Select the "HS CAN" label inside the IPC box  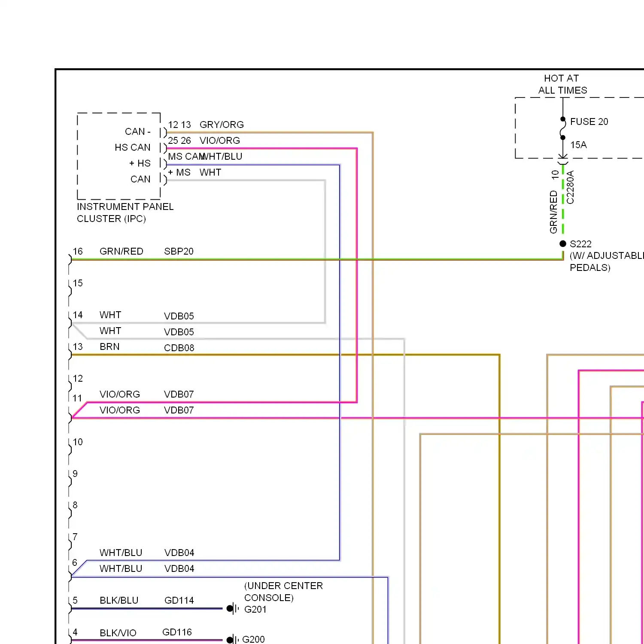133,147
